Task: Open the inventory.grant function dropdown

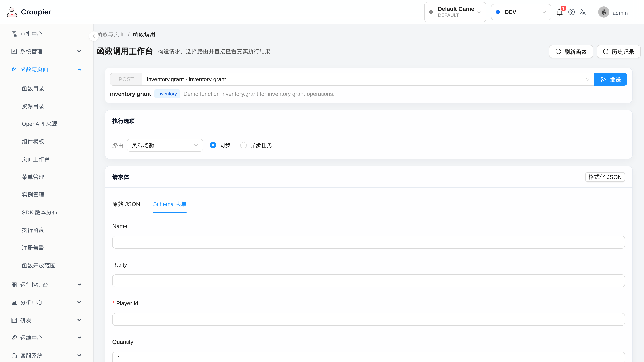Action: [x=368, y=79]
